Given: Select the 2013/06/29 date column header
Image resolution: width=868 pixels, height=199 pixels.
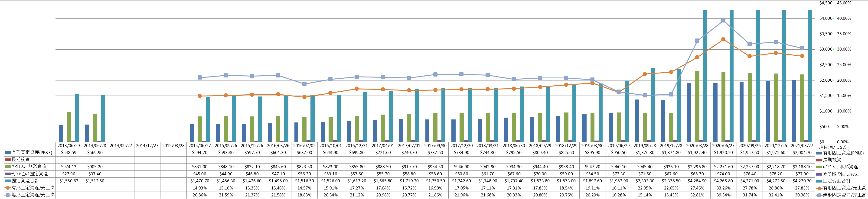Looking at the screenshot, I should pos(69,145).
